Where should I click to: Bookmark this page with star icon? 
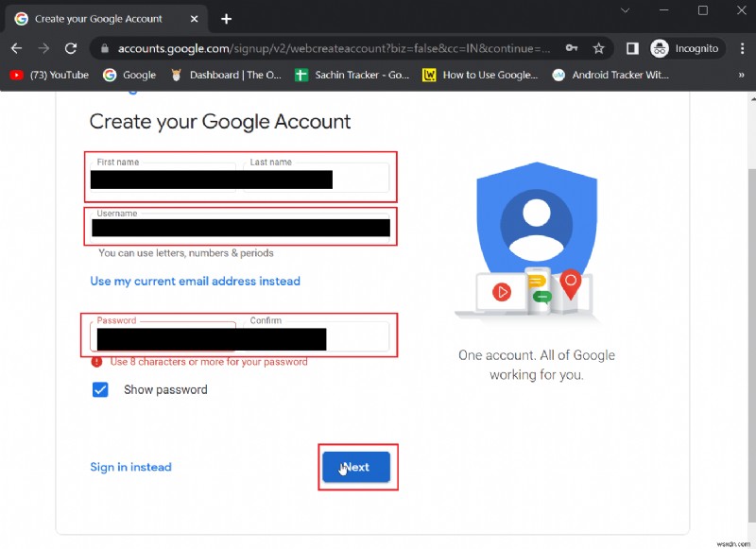click(x=598, y=48)
